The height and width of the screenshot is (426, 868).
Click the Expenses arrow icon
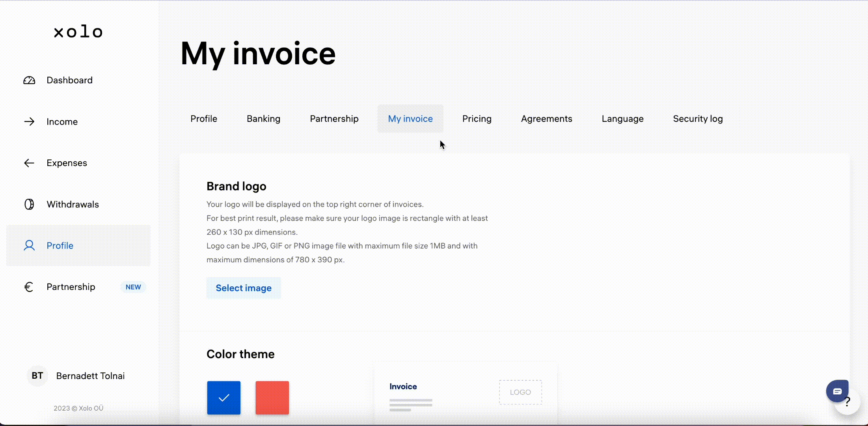click(x=29, y=162)
